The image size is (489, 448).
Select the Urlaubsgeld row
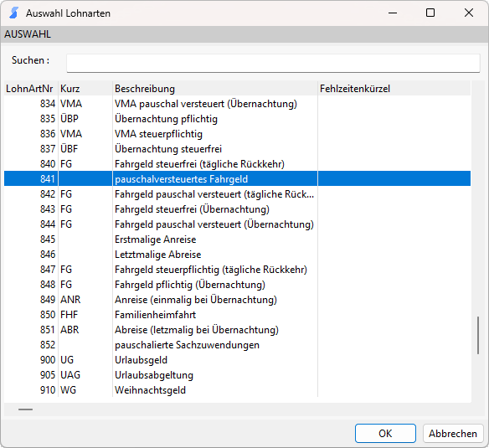(237, 360)
